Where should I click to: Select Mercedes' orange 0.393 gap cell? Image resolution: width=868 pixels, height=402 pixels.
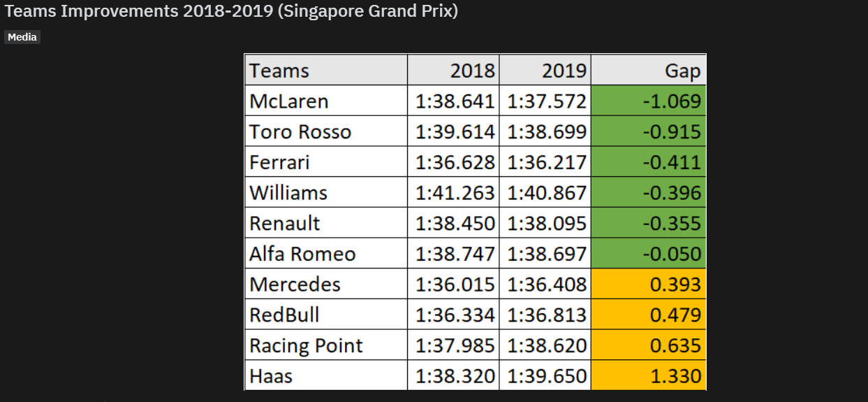tap(648, 285)
